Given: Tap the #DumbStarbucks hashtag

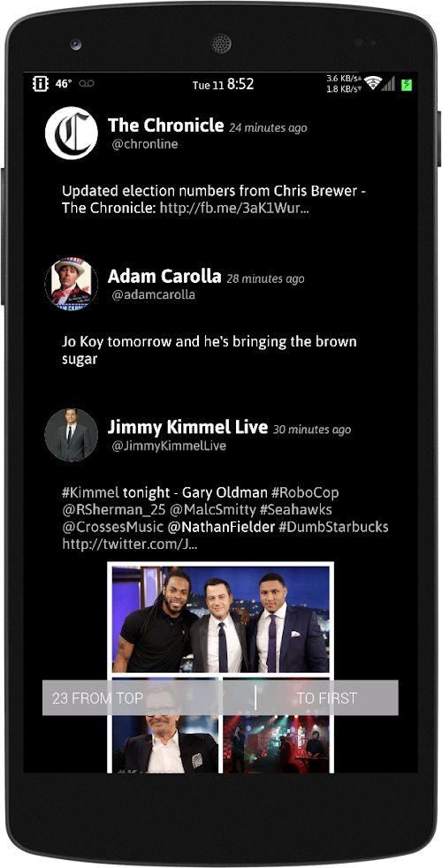Looking at the screenshot, I should [333, 527].
